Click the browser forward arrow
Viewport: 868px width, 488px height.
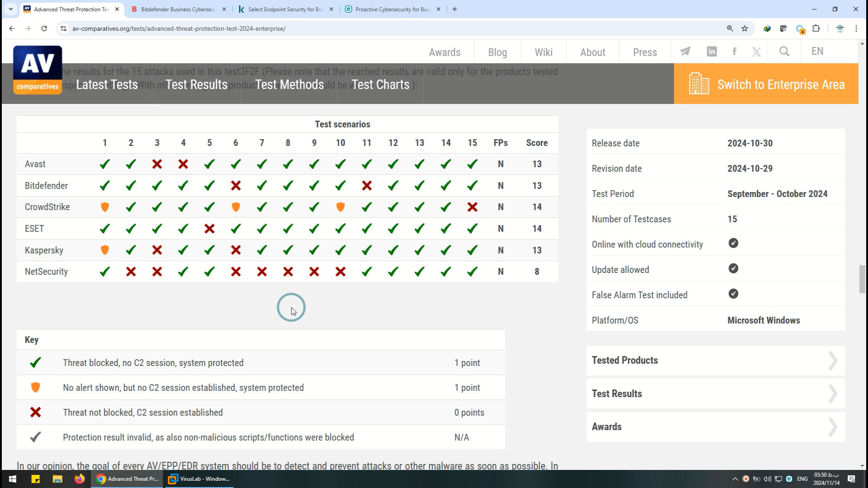click(x=28, y=28)
